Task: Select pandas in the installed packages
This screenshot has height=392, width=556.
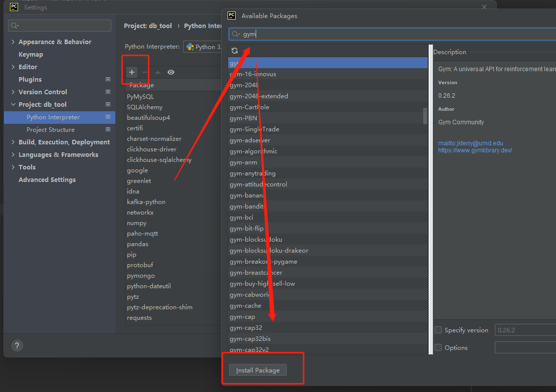Action: [173, 244]
